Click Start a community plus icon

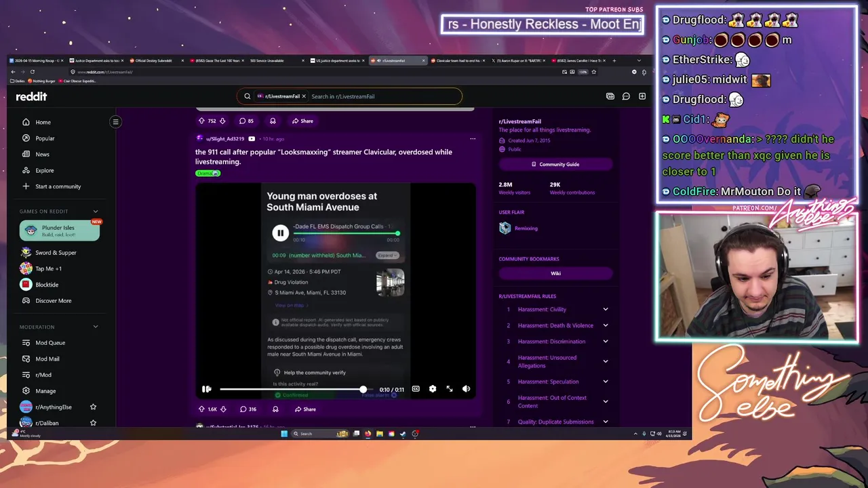[26, 186]
